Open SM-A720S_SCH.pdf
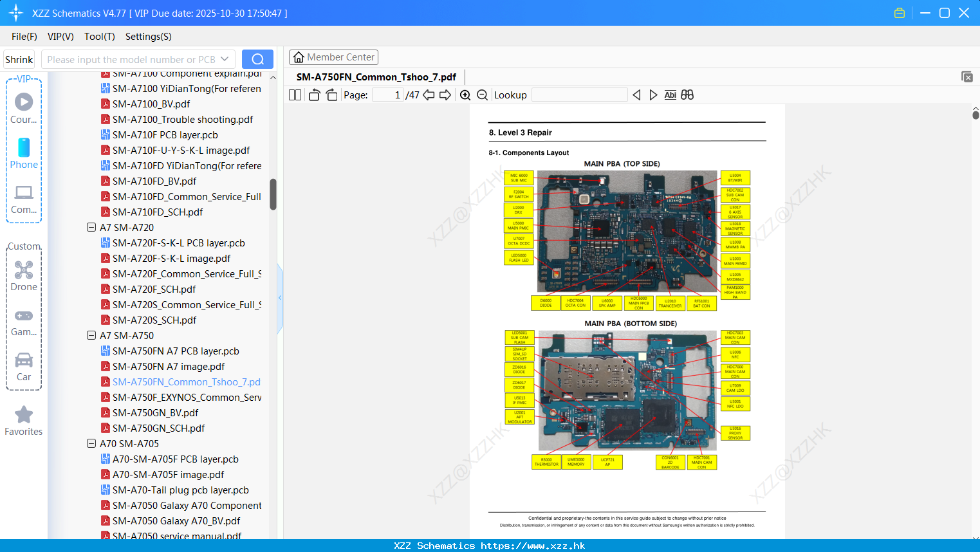Screen dimensions: 980x552 coord(154,320)
